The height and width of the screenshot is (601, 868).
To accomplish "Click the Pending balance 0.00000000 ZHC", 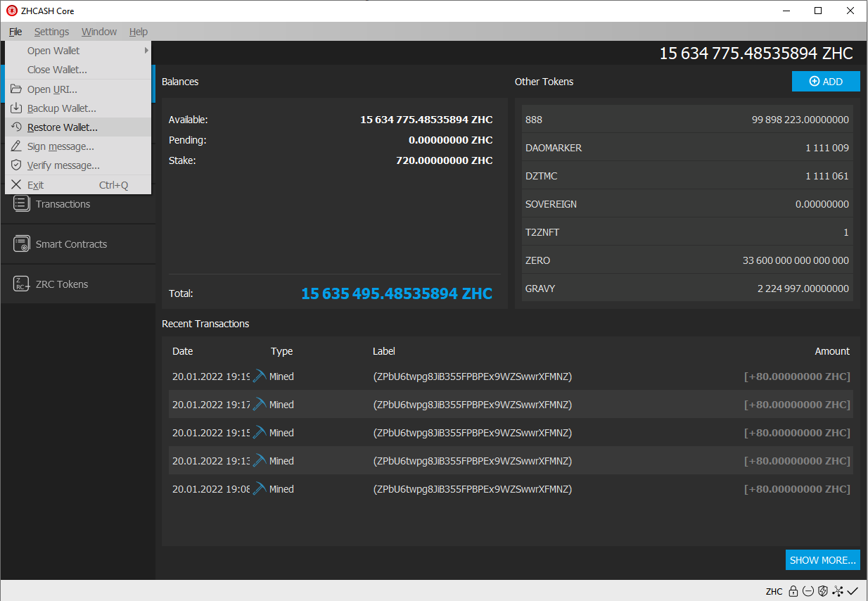I will click(451, 140).
